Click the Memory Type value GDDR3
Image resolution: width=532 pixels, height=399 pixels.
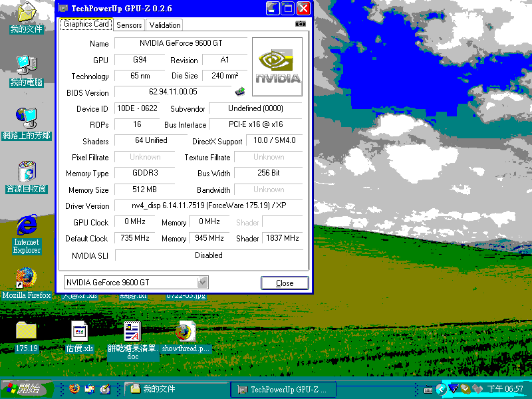(x=145, y=173)
